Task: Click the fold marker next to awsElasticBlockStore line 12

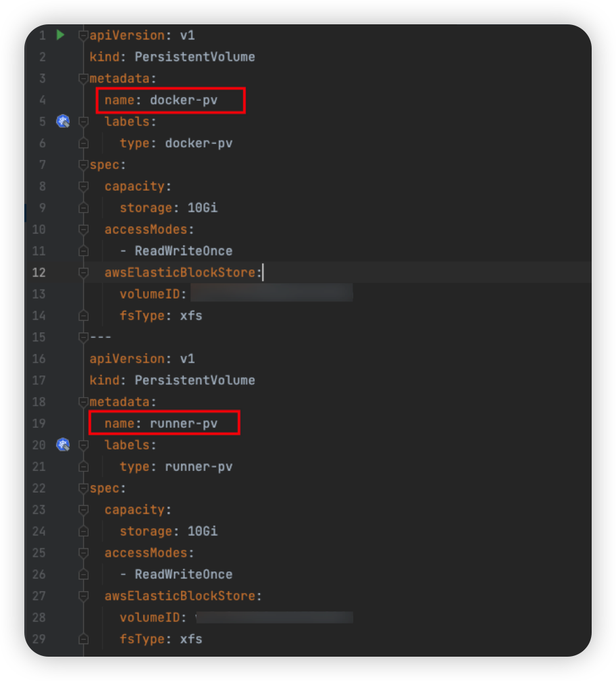Action: pyautogui.click(x=82, y=272)
